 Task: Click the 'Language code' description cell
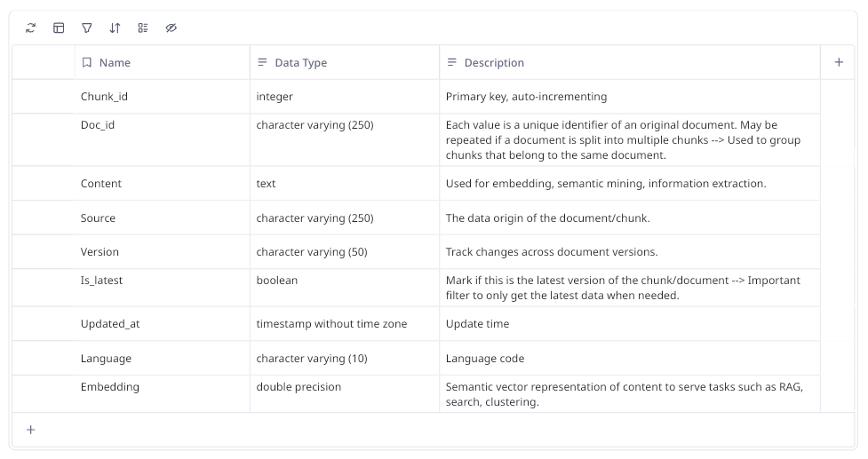(x=485, y=359)
